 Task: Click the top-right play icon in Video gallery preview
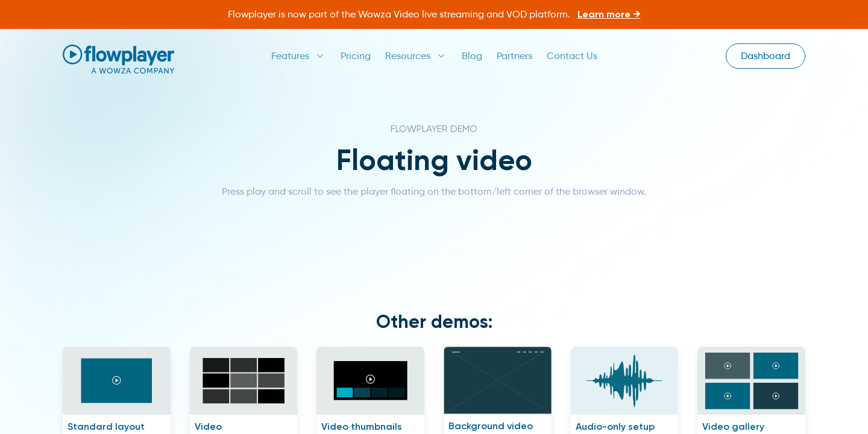coord(776,365)
